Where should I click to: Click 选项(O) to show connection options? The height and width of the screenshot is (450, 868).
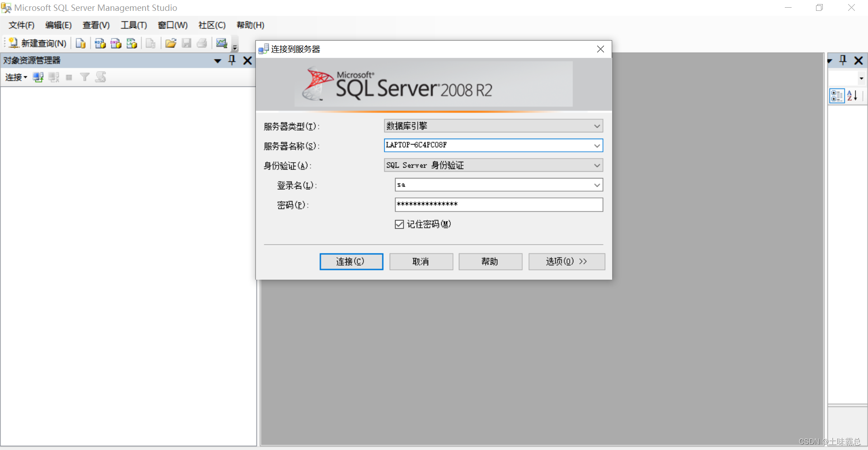566,261
